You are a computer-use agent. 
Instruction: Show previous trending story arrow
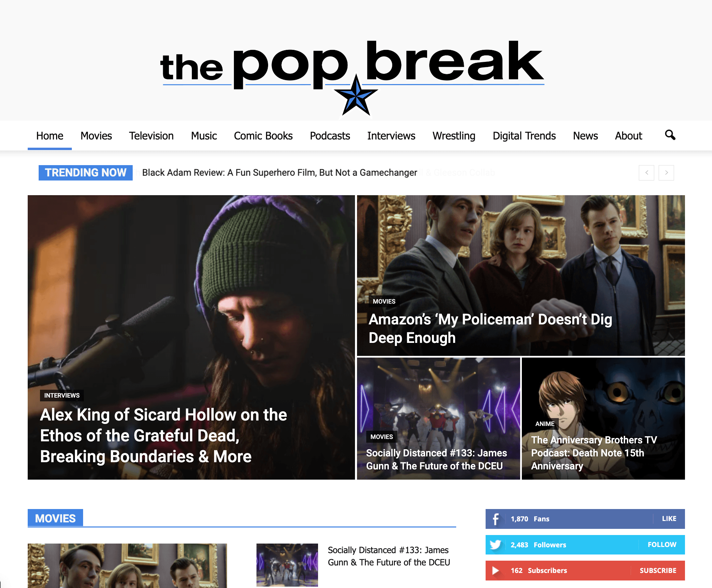click(646, 173)
